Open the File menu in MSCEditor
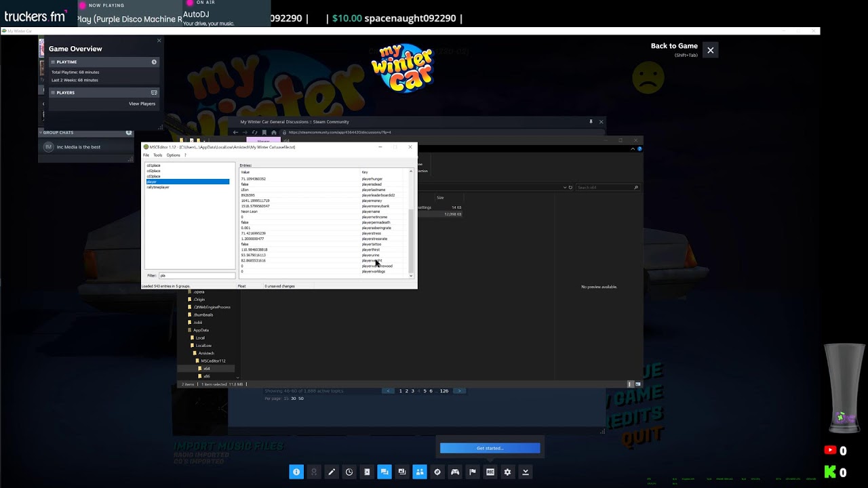The width and height of the screenshot is (868, 488). (x=146, y=155)
